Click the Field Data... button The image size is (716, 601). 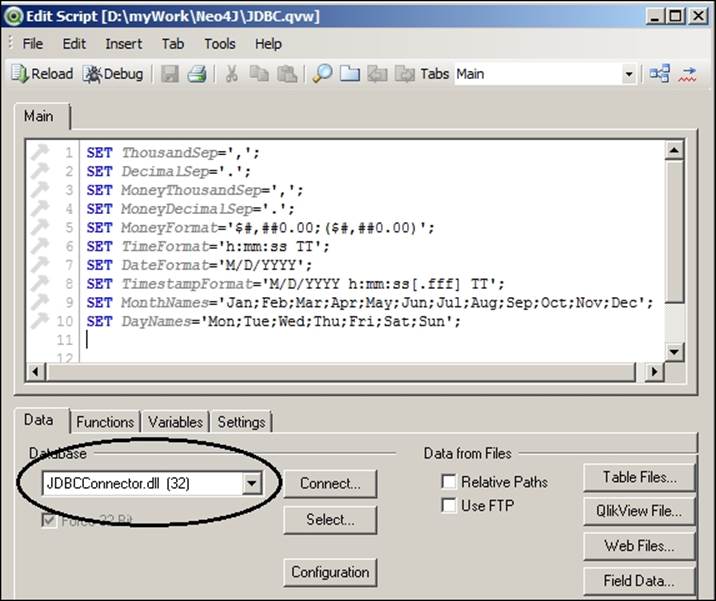coord(639,581)
